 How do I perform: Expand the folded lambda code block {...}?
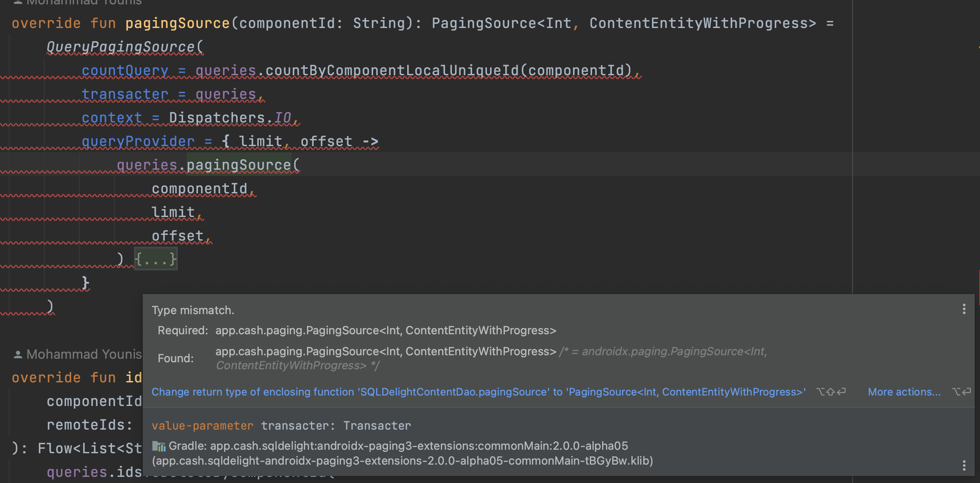155,259
